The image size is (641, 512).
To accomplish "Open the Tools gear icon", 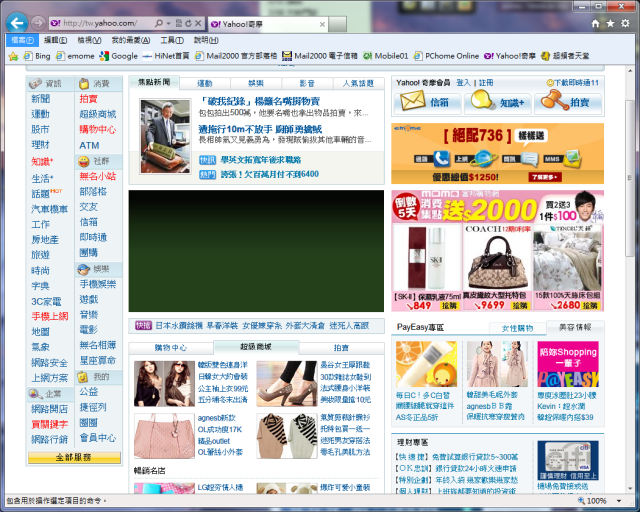I will pos(625,23).
